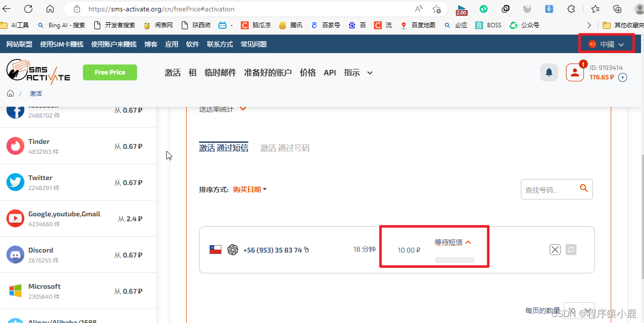Go to home via breadcrumb house icon
Image resolution: width=644 pixels, height=323 pixels.
pos(10,93)
